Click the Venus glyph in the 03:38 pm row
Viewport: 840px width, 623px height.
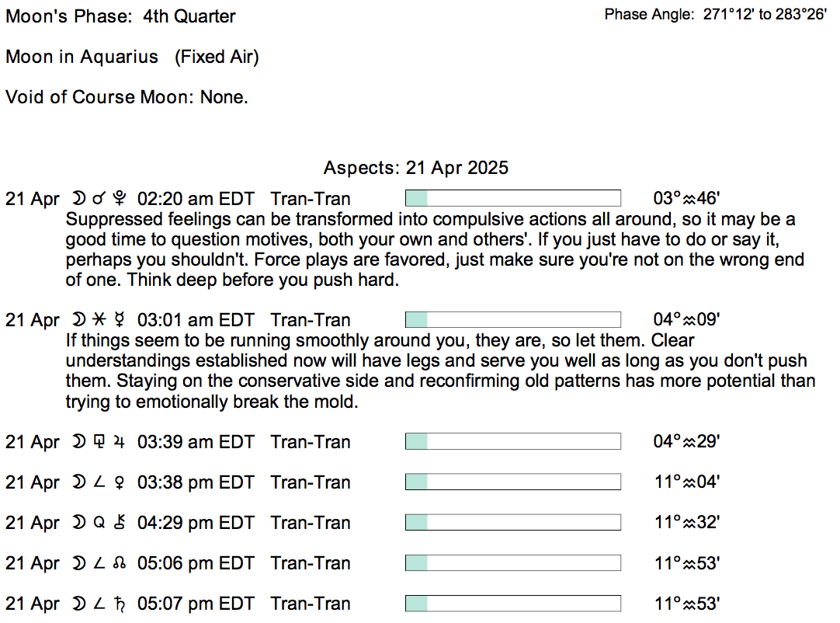click(x=119, y=482)
